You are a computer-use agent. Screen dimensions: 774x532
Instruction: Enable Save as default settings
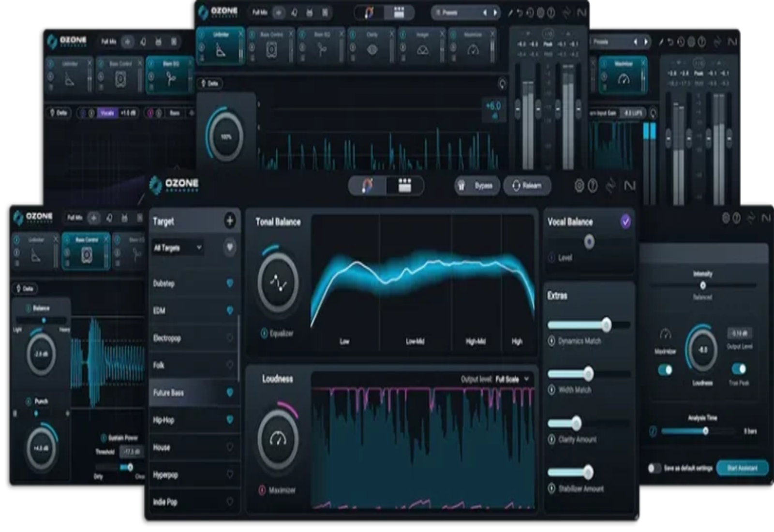tap(655, 468)
